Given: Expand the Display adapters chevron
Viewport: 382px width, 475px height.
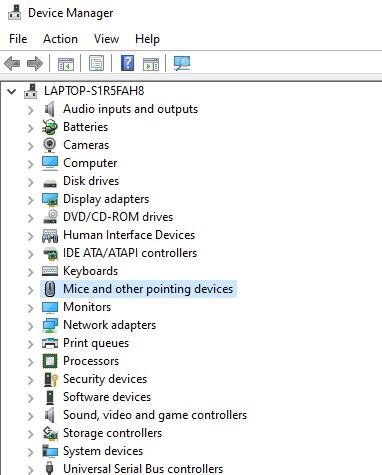Looking at the screenshot, I should pyautogui.click(x=31, y=200).
